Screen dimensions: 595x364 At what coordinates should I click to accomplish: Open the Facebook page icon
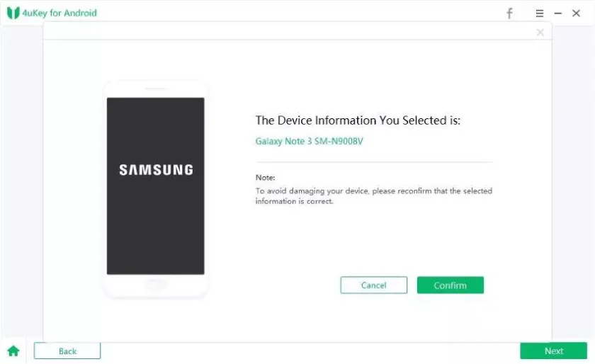(509, 13)
